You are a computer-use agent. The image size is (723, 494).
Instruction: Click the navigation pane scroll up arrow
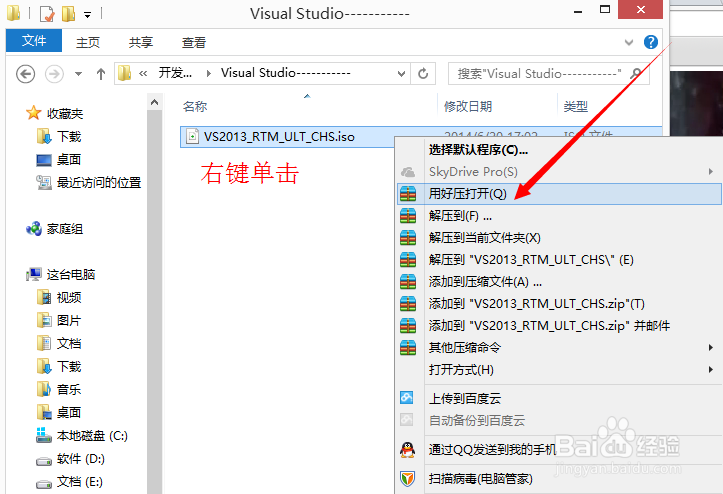click(155, 102)
